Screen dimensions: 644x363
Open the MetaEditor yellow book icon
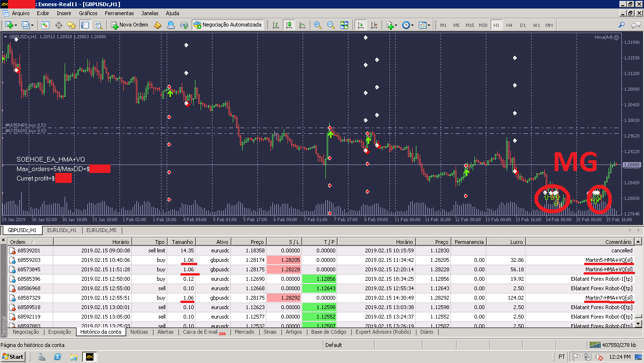(x=158, y=25)
